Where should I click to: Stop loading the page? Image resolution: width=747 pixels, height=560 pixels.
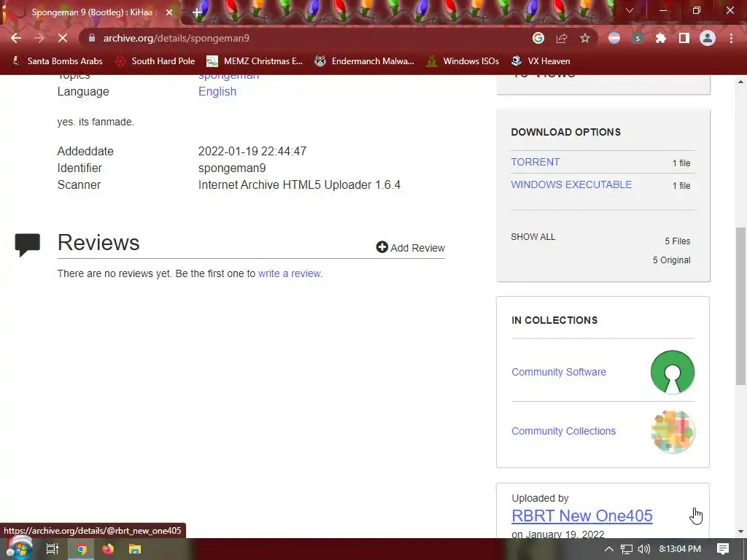tap(63, 38)
